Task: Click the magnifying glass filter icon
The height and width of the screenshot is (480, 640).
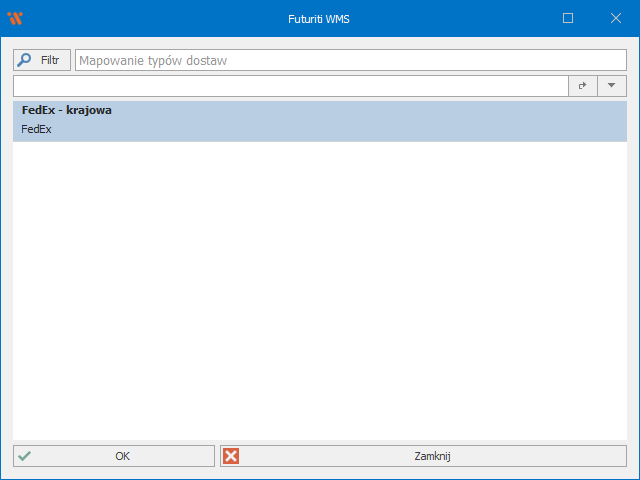Action: (25, 60)
